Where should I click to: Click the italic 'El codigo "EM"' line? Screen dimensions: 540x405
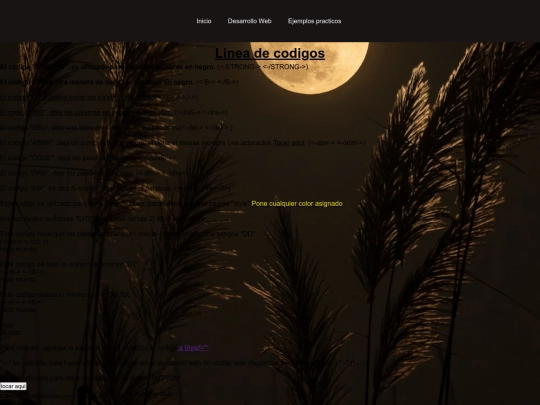coord(115,188)
